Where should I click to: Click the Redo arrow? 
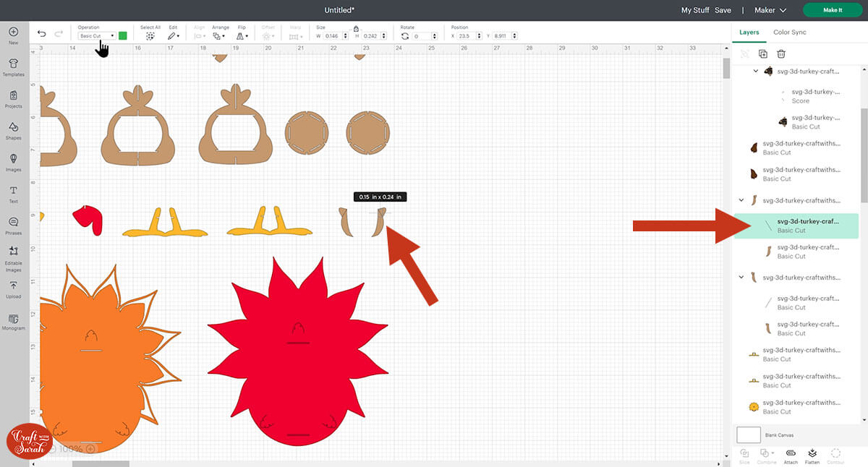pos(59,34)
